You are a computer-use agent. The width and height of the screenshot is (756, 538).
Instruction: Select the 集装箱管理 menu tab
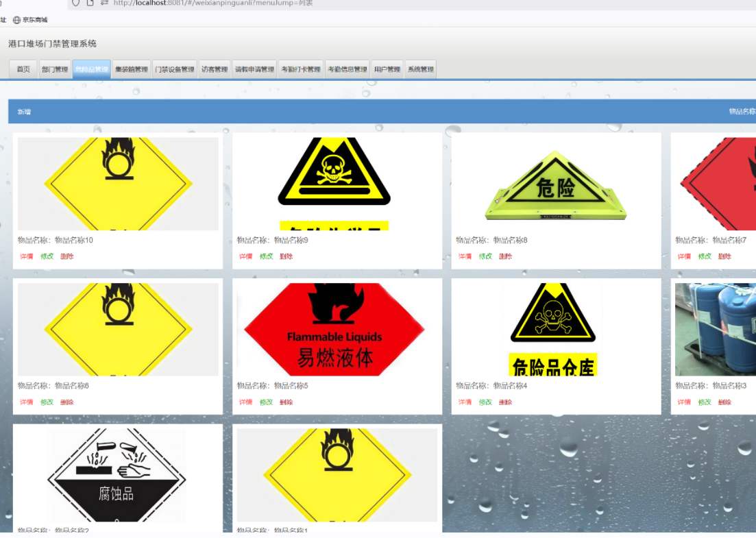pyautogui.click(x=131, y=69)
